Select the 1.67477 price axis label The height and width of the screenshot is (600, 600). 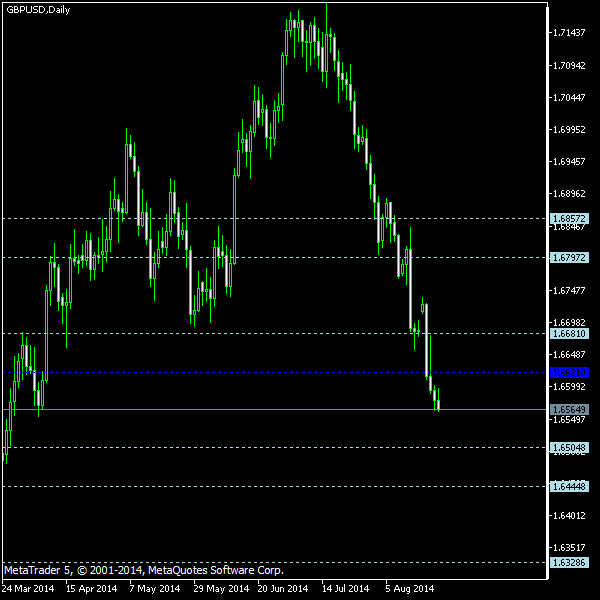click(569, 291)
